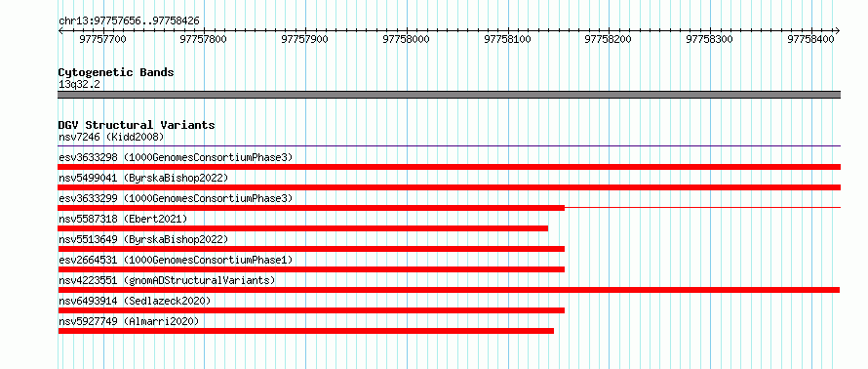Open esv3633299 (1000GenomesConsortiumPhase3) label
The image size is (868, 369).
click(x=176, y=198)
